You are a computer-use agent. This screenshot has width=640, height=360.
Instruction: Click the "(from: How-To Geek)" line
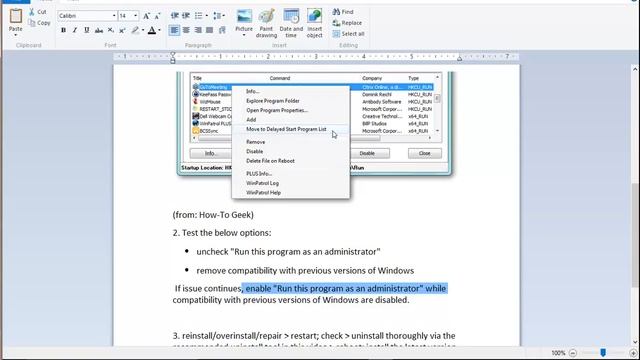coord(213,215)
